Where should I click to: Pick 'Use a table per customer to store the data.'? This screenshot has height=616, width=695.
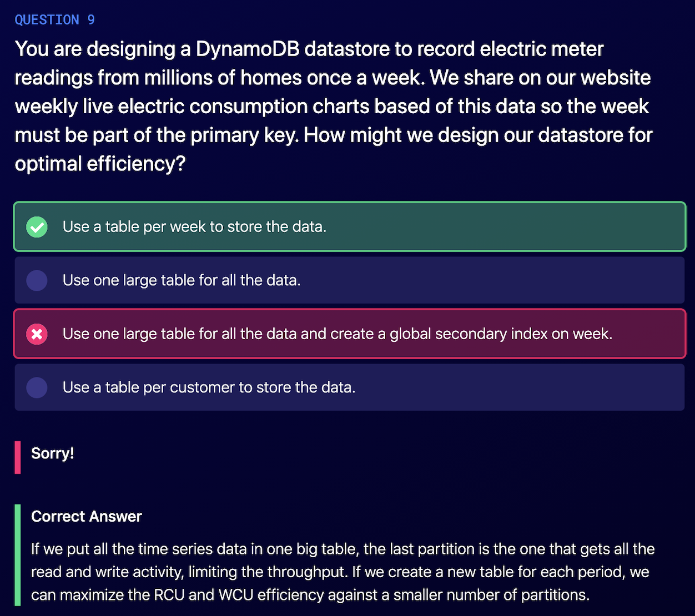[x=209, y=387]
